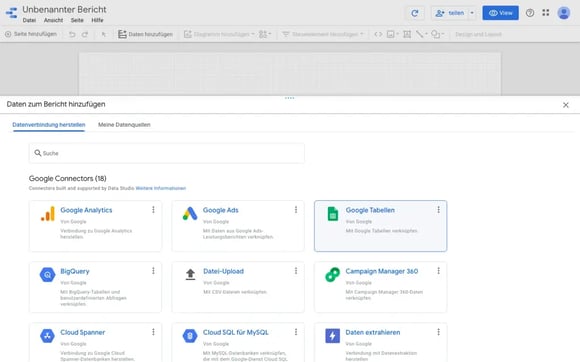
Task: Click the undo arrow icon
Action: [x=72, y=34]
